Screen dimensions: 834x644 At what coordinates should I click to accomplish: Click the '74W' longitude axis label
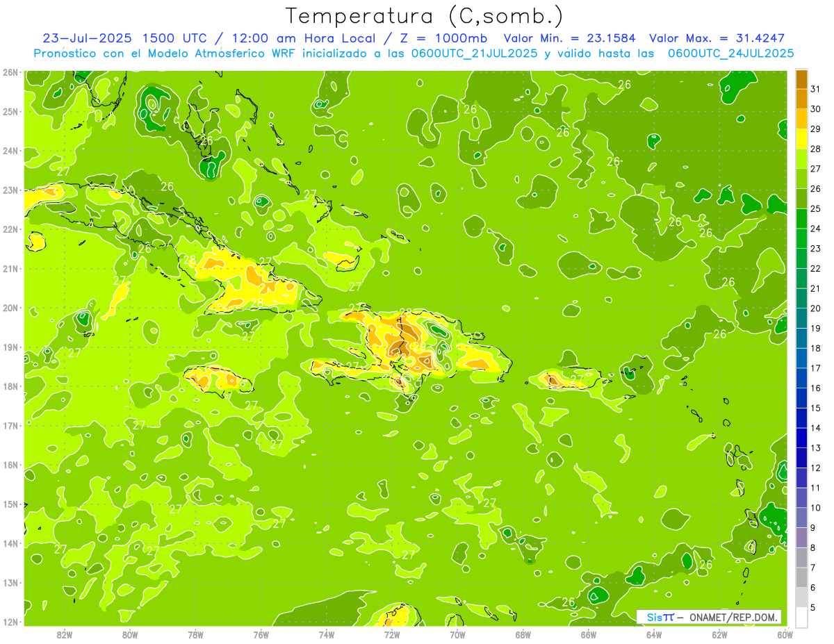click(x=326, y=634)
